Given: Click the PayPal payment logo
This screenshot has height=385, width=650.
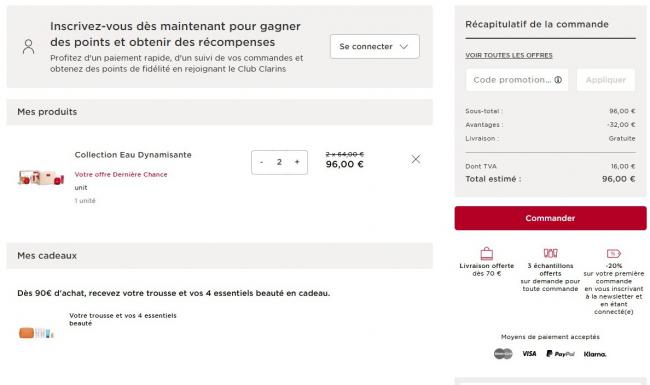Looking at the screenshot, I should click(x=560, y=354).
